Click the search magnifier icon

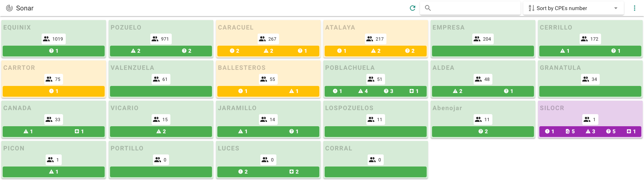point(428,8)
